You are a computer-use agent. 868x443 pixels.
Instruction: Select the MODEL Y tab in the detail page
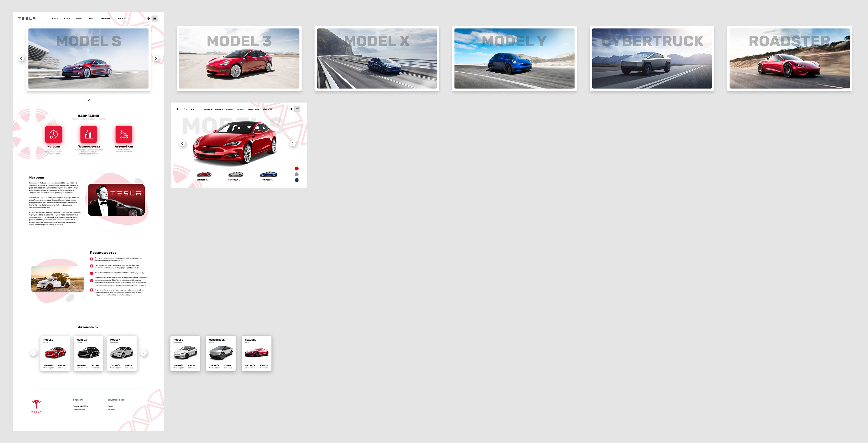pyautogui.click(x=241, y=109)
